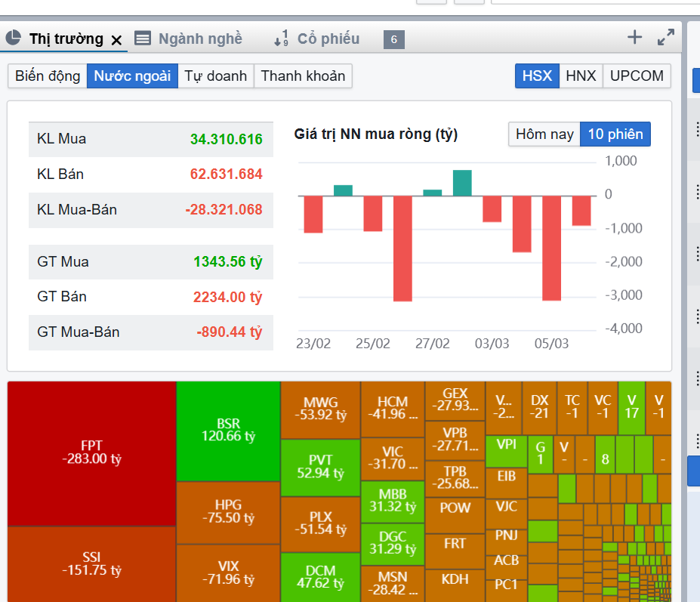
Task: Click the VIX -71.96 tỷ tile
Action: 228,573
